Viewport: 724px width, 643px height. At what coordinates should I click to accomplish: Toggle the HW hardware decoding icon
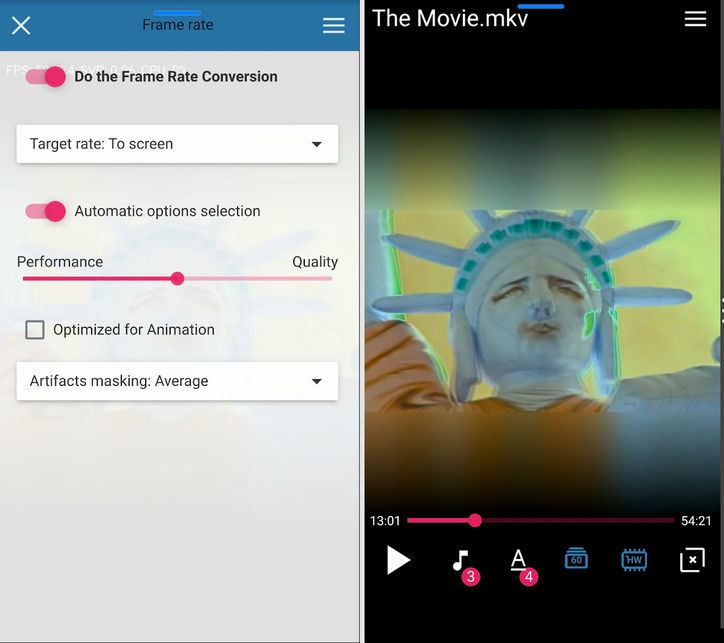(x=634, y=559)
